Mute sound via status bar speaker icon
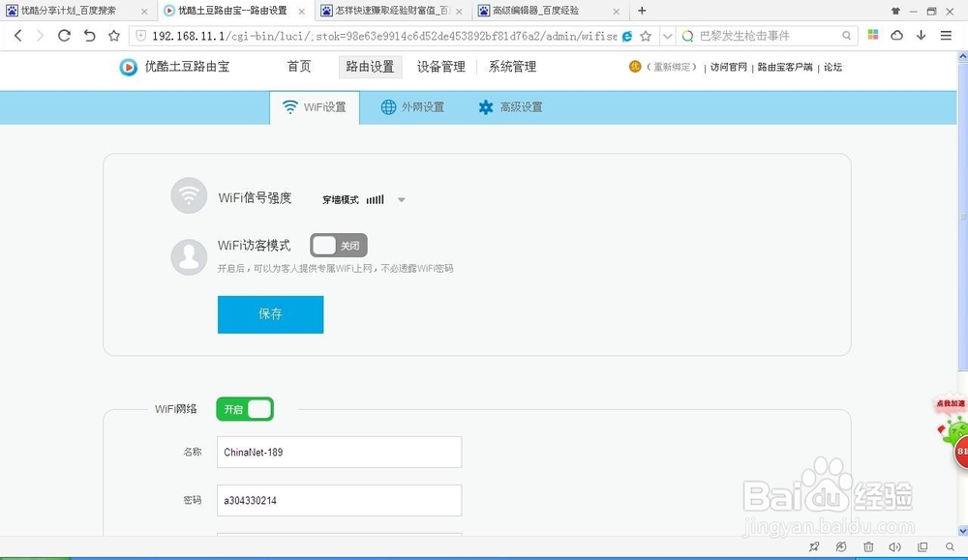Screen dimensions: 968x560 coord(894,546)
